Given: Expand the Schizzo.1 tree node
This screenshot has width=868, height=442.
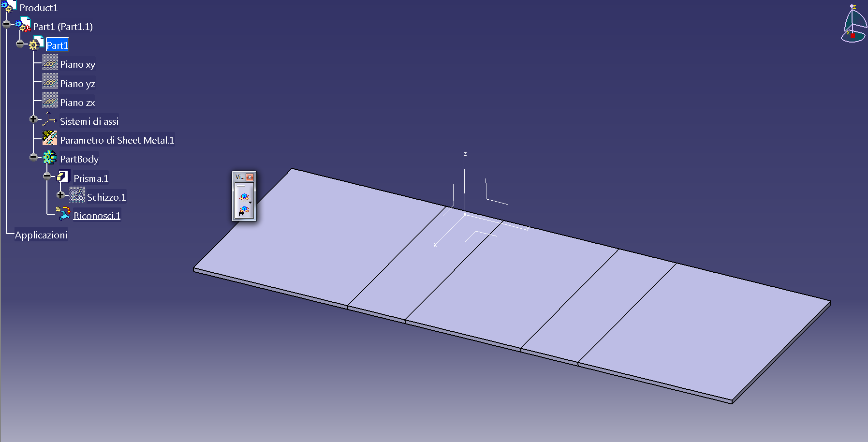Looking at the screenshot, I should click(x=61, y=195).
